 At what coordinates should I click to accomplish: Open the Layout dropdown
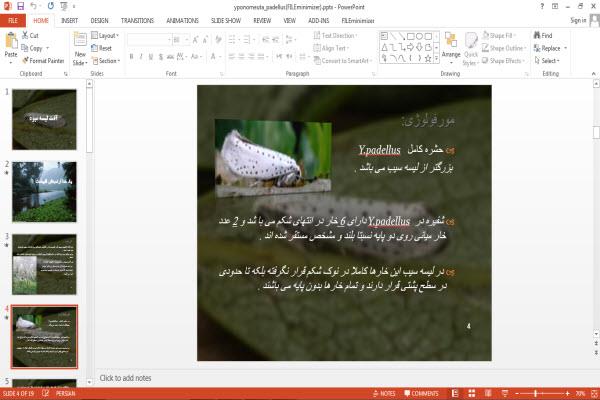tap(105, 35)
